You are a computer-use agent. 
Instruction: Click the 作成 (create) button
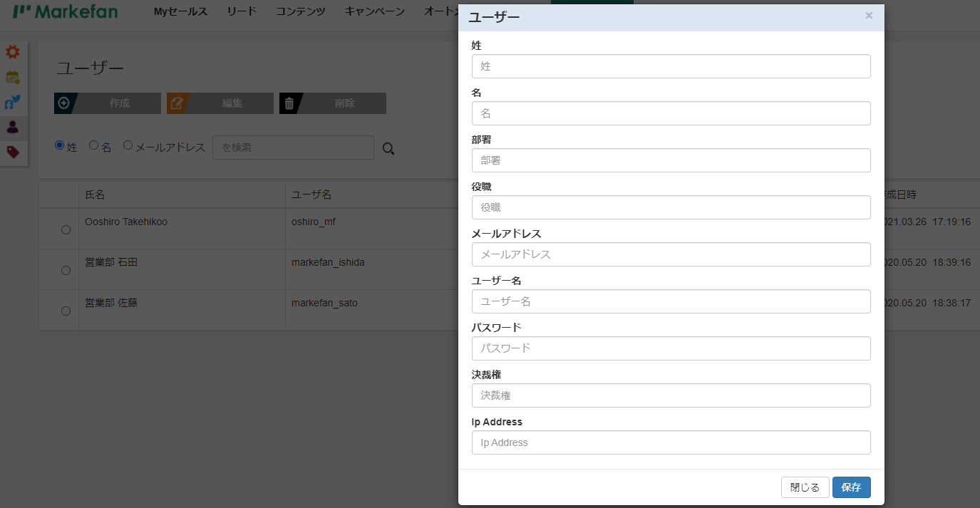108,103
